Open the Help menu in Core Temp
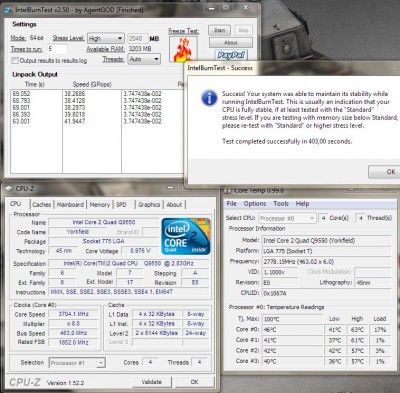 (x=302, y=204)
